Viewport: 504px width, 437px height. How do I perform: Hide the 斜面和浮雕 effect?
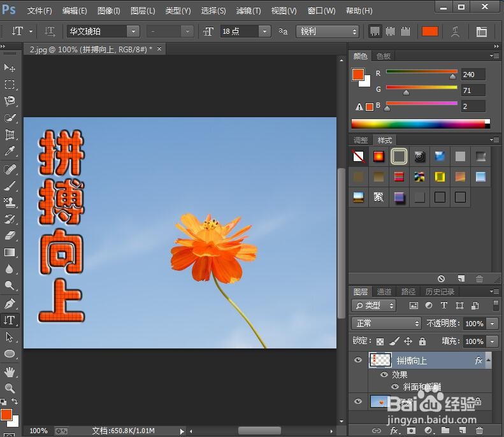coord(395,387)
